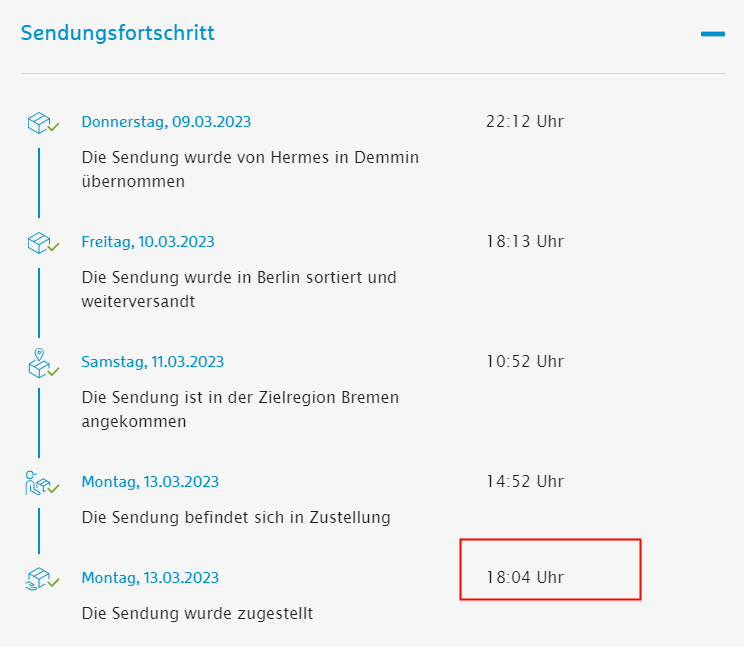
Task: Click "Die Sendung wurde zugestellt" status
Action: tap(197, 614)
